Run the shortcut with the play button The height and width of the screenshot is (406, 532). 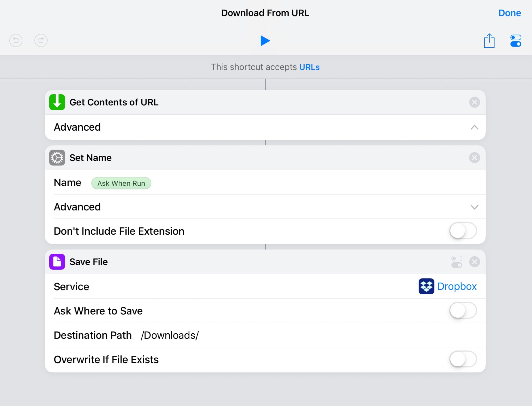[265, 40]
